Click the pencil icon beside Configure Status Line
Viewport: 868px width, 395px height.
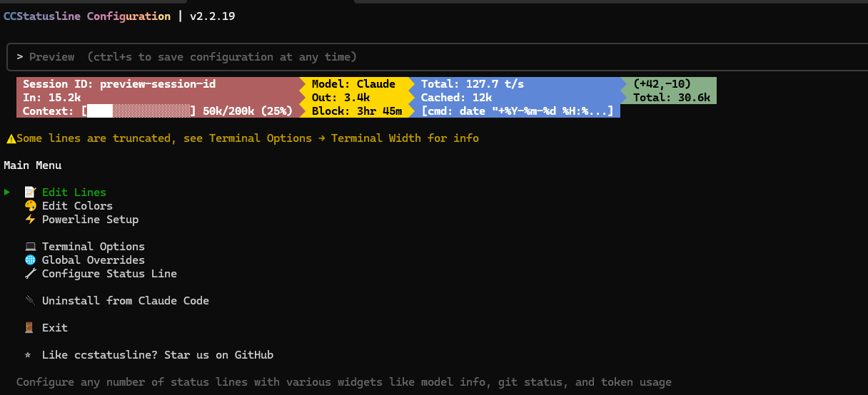[x=29, y=273]
